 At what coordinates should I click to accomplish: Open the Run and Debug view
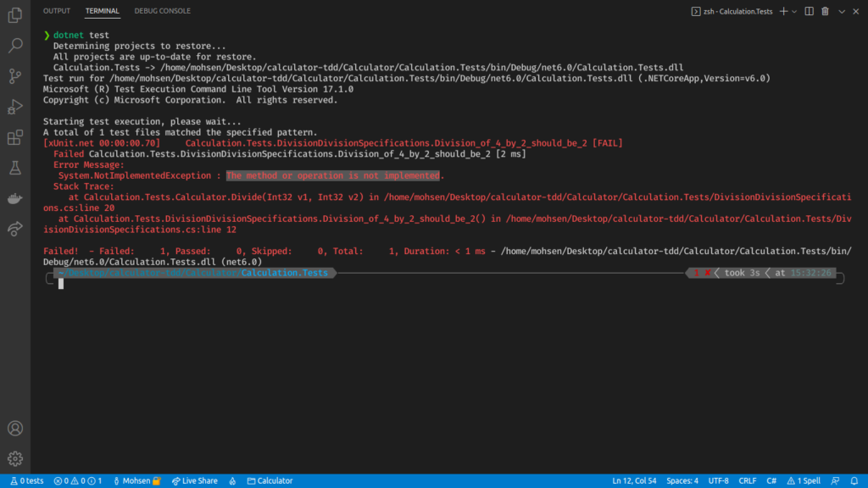[x=14, y=107]
